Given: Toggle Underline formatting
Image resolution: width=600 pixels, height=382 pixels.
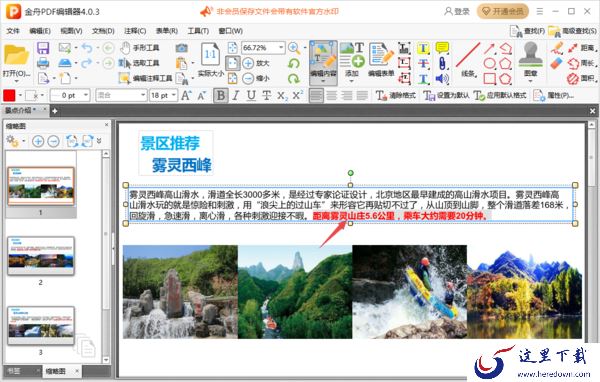Looking at the screenshot, I should click(251, 95).
